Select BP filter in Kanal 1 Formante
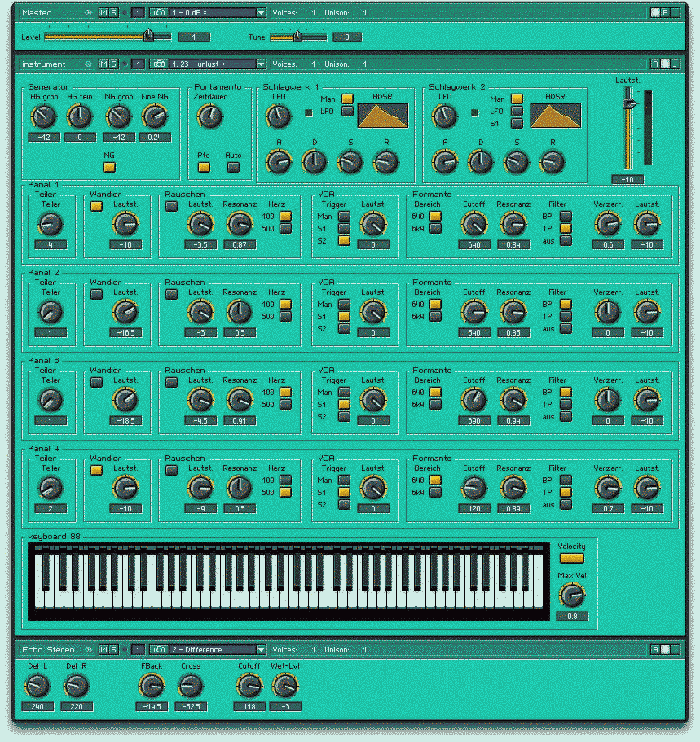The width and height of the screenshot is (700, 742). pyautogui.click(x=566, y=216)
